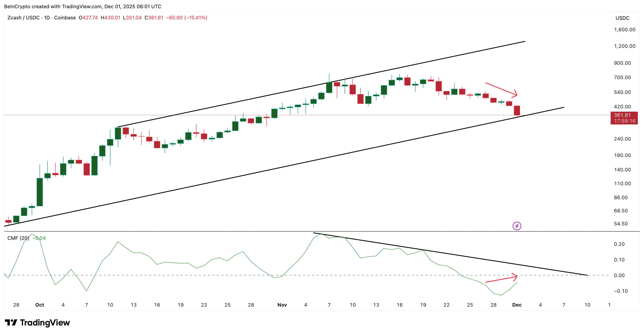Select the Zcash / USDC symbol name

(x=24, y=18)
